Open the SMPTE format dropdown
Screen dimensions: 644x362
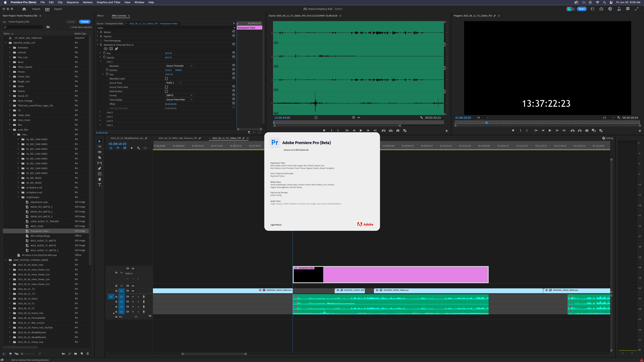click(x=179, y=95)
